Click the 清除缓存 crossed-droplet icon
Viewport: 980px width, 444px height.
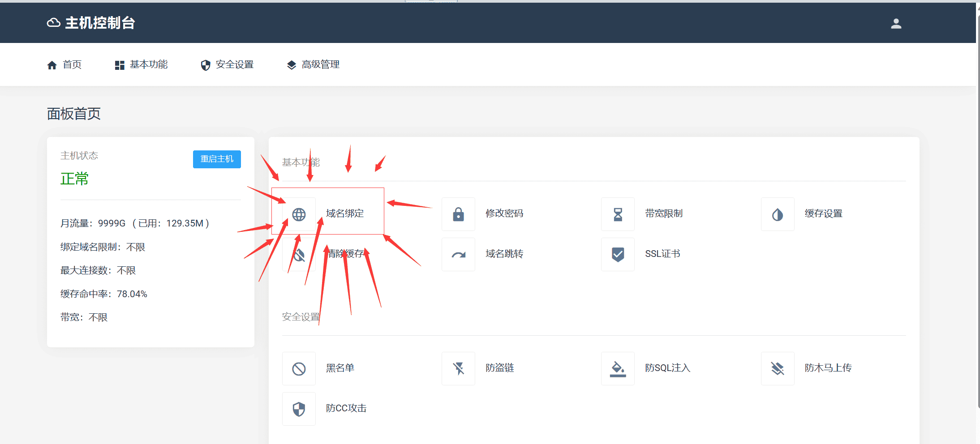pos(299,255)
